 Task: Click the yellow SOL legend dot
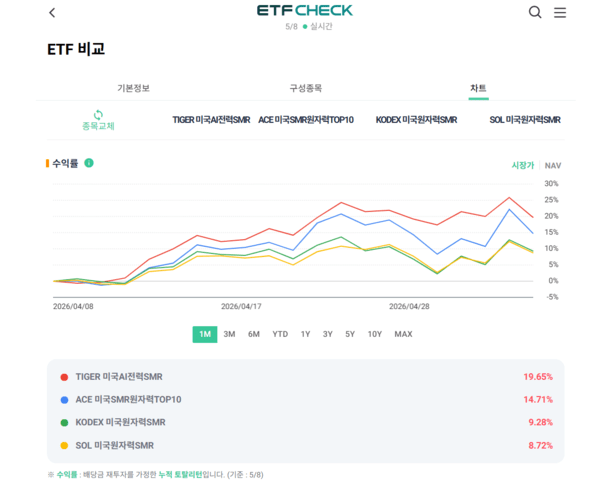[64, 446]
